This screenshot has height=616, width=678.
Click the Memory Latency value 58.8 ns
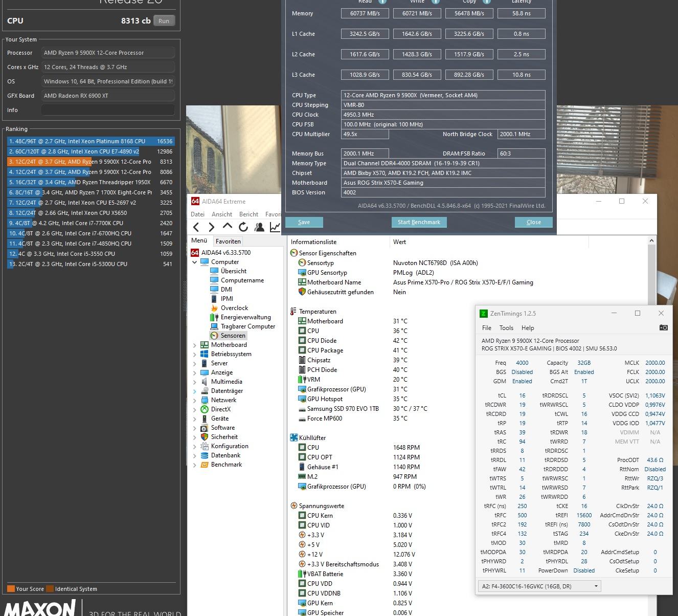521,14
